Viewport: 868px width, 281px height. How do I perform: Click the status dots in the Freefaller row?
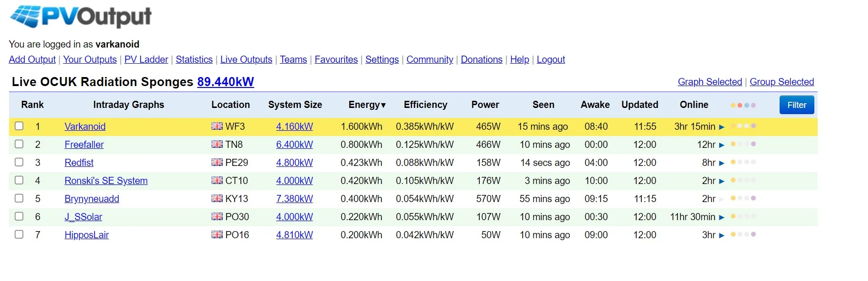pos(743,144)
